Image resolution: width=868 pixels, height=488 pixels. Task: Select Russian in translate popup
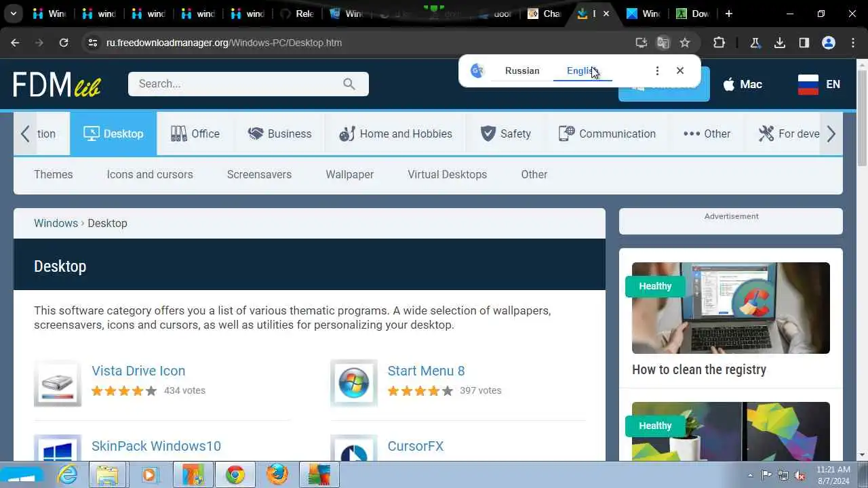point(522,70)
